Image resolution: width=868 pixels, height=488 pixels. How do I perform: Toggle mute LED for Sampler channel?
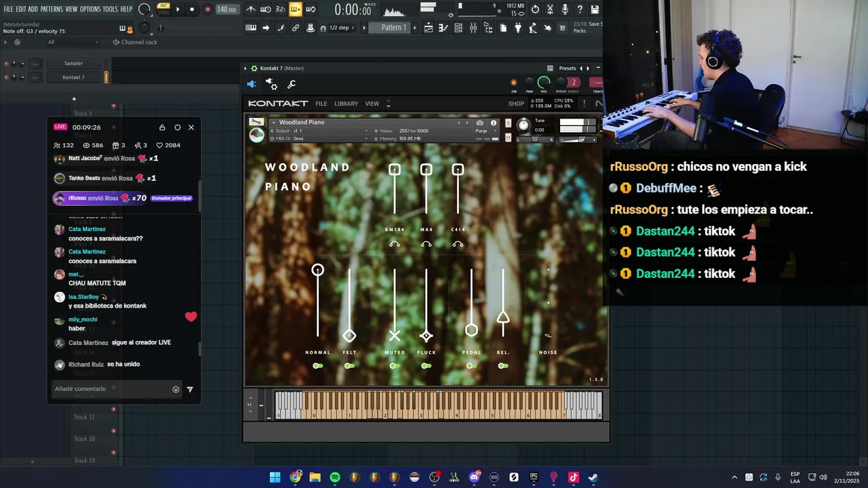click(6, 64)
